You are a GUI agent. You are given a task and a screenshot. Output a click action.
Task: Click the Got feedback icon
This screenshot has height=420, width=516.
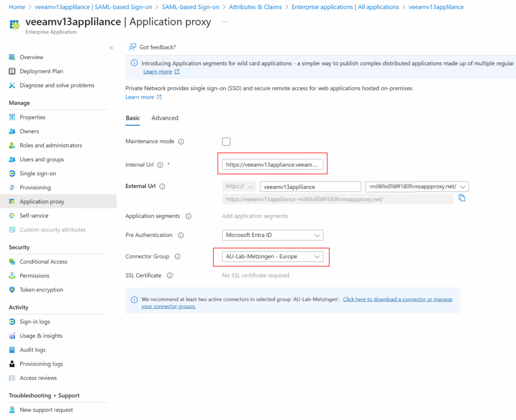pyautogui.click(x=133, y=47)
